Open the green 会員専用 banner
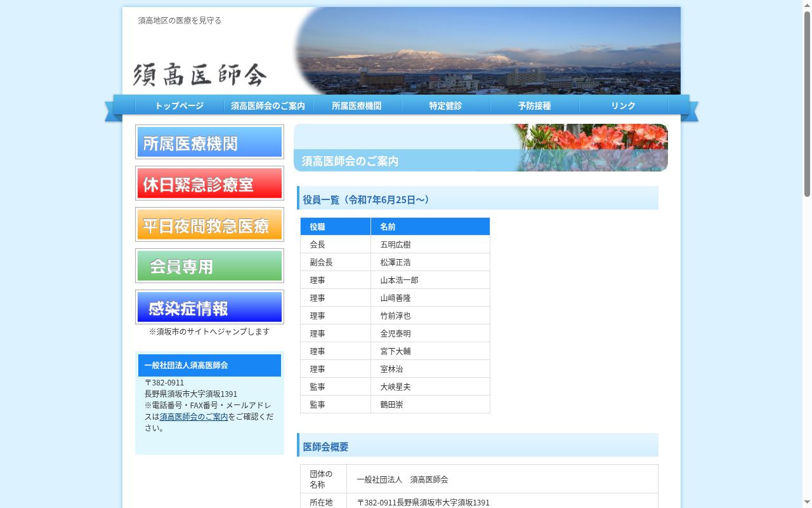The image size is (812, 508). (209, 266)
